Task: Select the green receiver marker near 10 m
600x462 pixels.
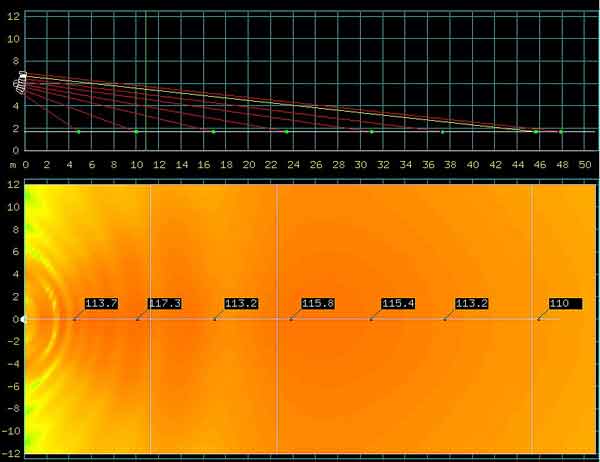Action: click(x=136, y=132)
